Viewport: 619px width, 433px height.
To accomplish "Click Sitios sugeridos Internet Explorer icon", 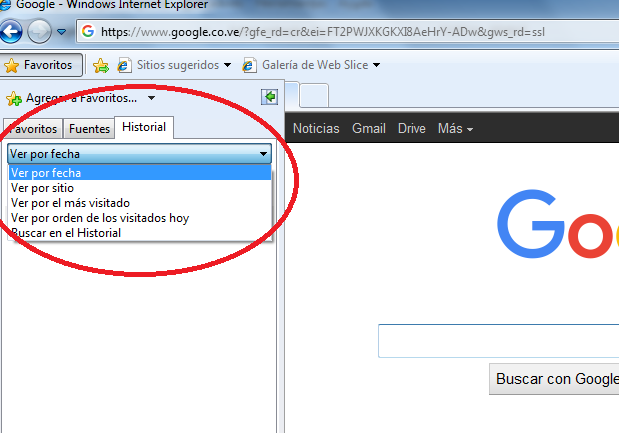I will click(124, 65).
